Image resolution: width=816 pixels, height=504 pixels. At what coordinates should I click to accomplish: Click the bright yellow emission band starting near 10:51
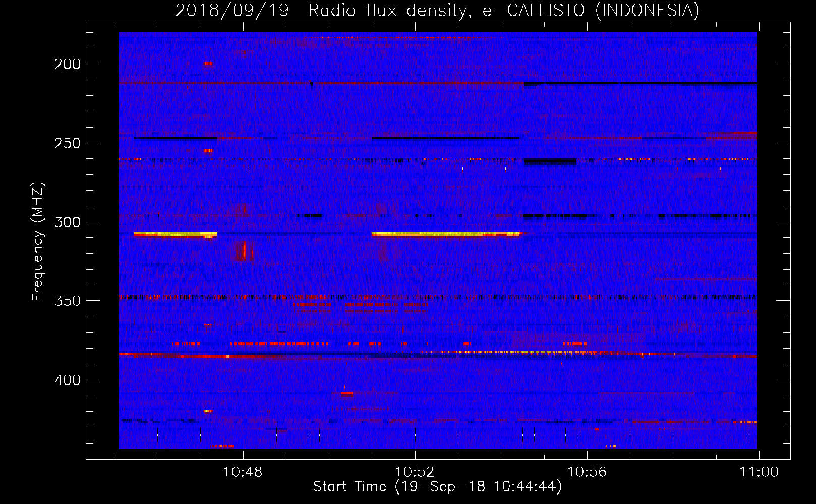(445, 234)
